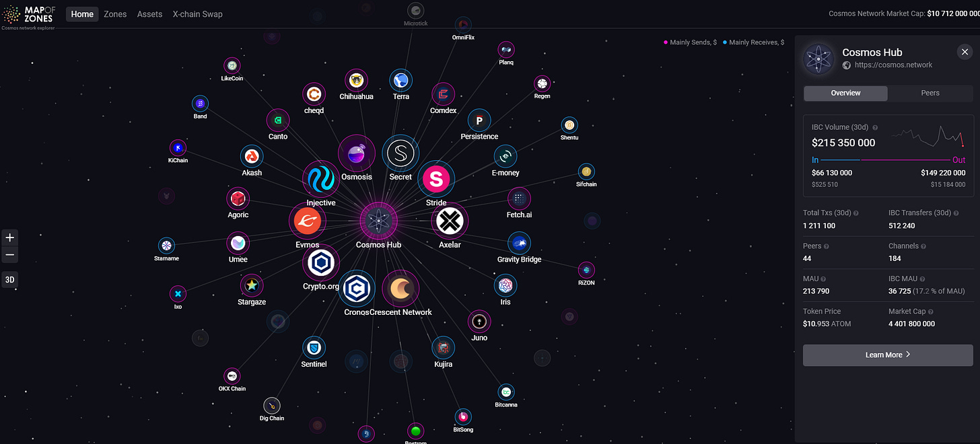Image resolution: width=980 pixels, height=444 pixels.
Task: Select the Osmosis zone node
Action: [357, 153]
